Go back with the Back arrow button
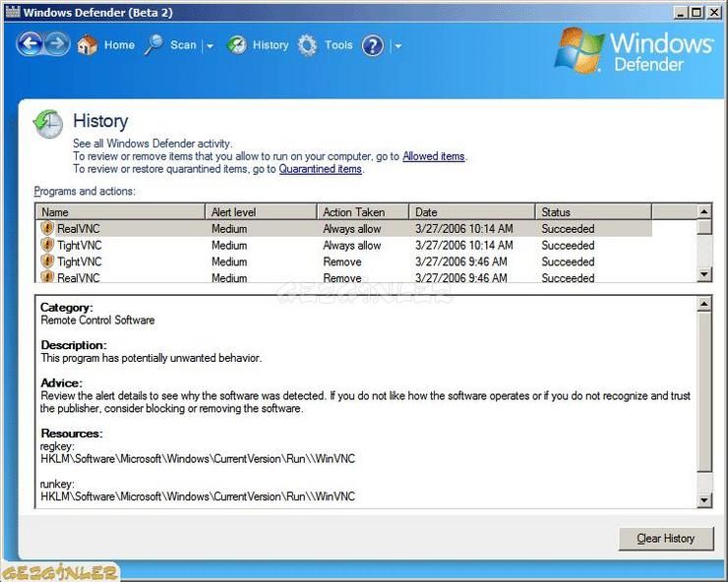Viewport: 728px width, 582px height. click(30, 44)
